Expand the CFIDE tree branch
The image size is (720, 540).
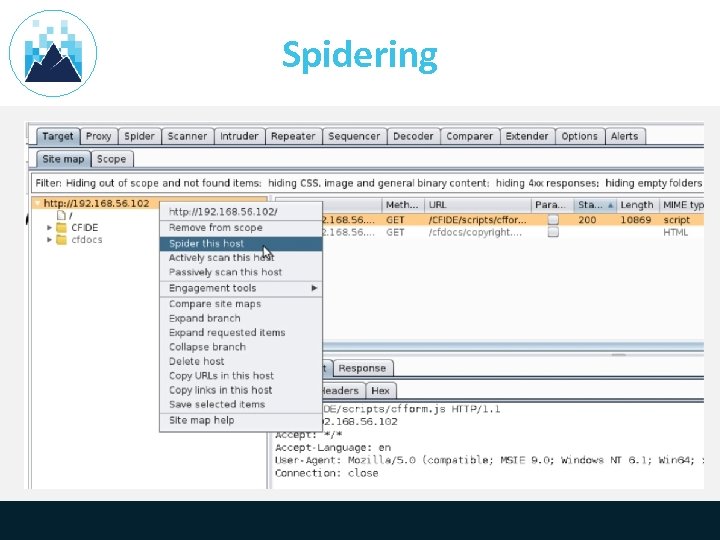click(x=49, y=227)
